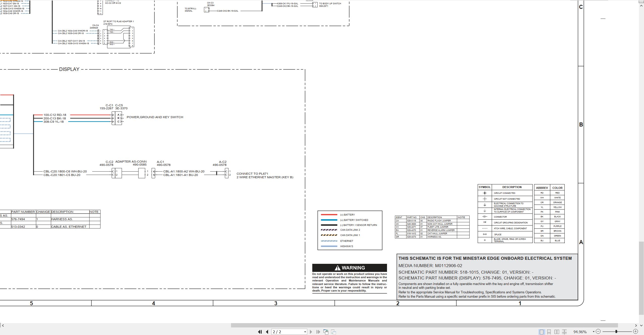Click text CONNECT TO PL671
The height and width of the screenshot is (335, 644).
coord(252,174)
